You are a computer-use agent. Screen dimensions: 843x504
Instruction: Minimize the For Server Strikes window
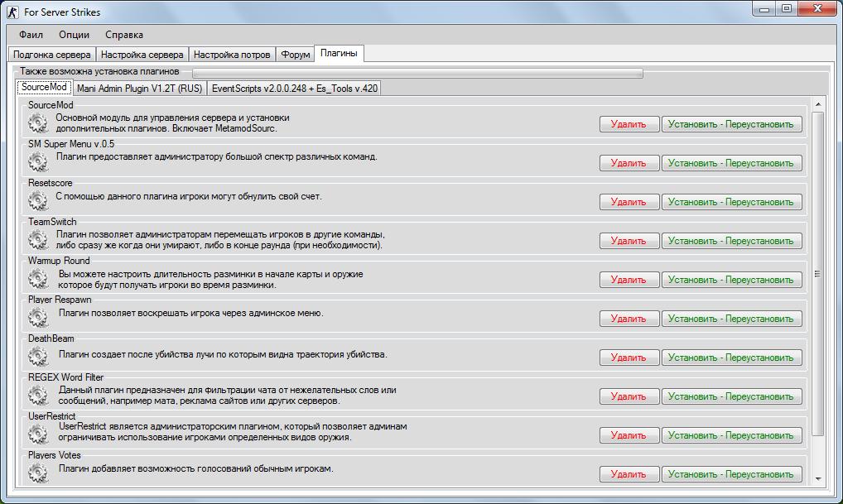[x=764, y=9]
